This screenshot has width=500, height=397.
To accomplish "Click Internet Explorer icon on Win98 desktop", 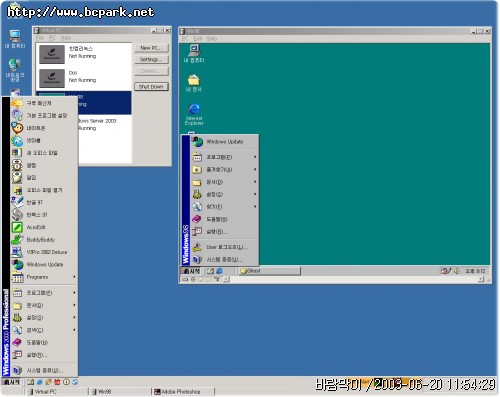I will pos(194,114).
